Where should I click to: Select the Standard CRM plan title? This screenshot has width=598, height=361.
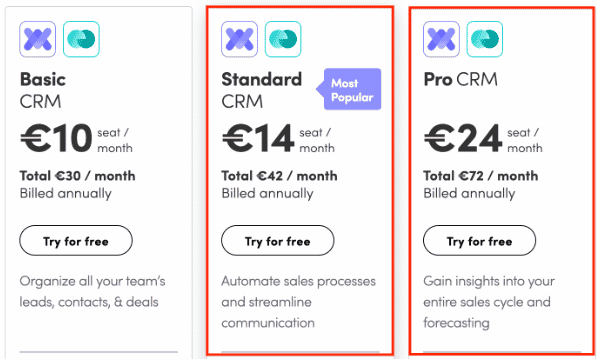262,90
